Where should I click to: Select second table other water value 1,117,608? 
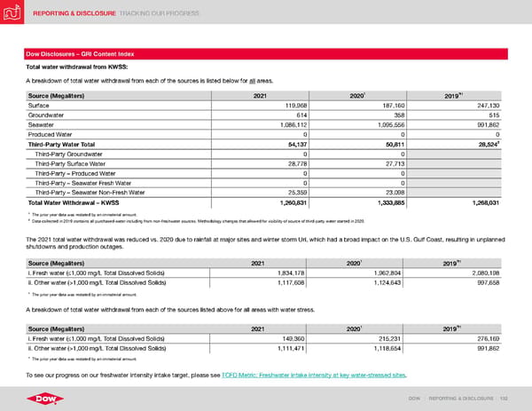point(291,282)
